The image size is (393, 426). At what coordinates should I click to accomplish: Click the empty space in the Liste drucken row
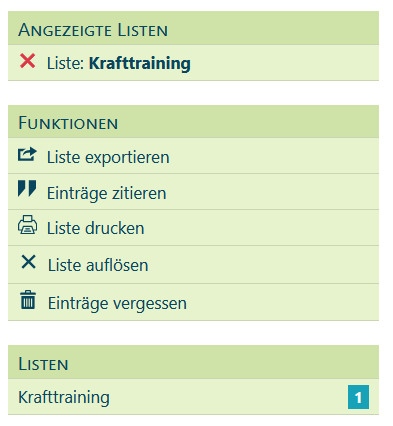[x=262, y=228]
